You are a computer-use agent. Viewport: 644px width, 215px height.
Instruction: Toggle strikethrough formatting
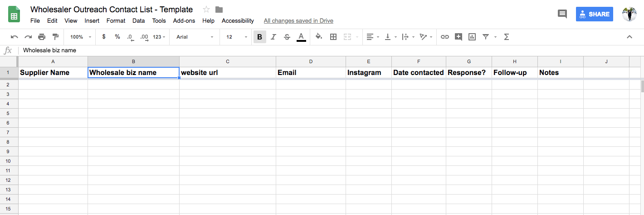287,37
